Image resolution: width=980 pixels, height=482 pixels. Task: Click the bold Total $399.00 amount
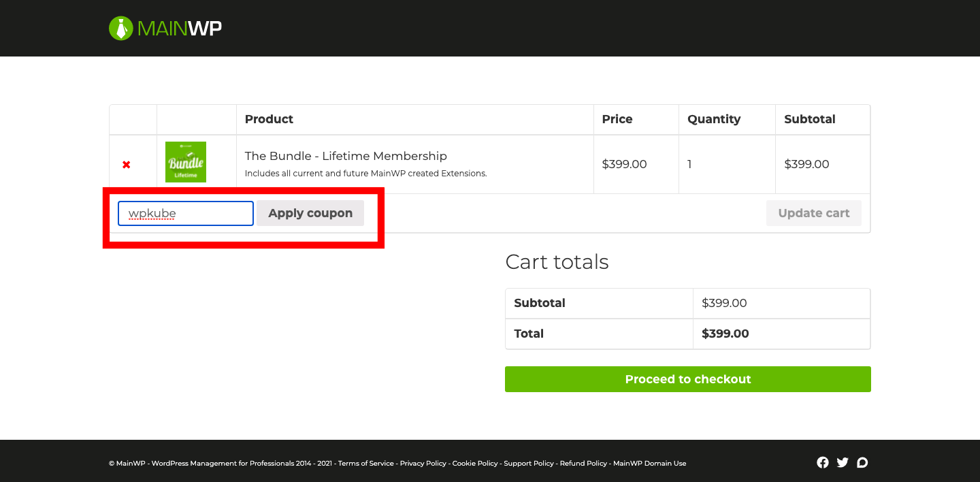click(725, 334)
